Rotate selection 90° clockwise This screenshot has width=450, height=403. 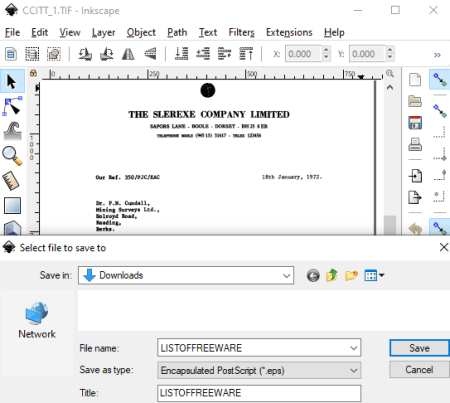coord(107,54)
